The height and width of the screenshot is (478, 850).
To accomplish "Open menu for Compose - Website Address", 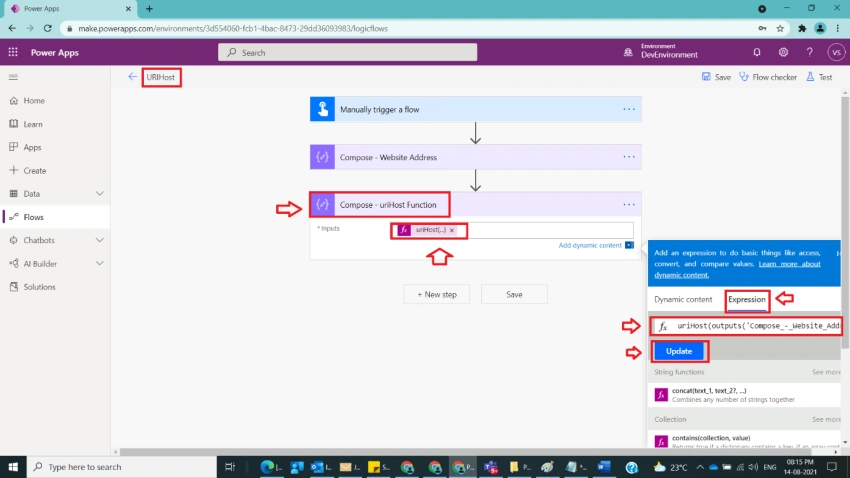I will (629, 157).
